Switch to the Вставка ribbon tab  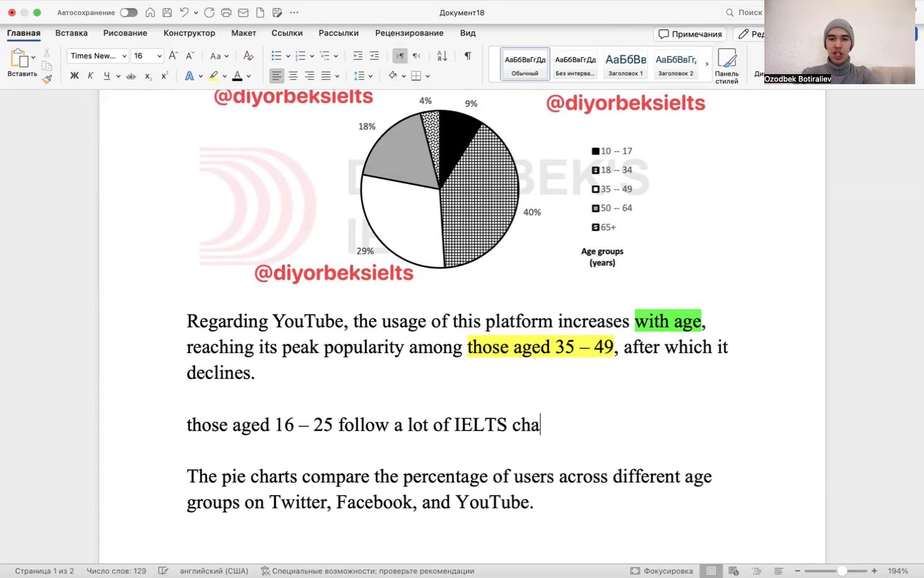click(71, 33)
